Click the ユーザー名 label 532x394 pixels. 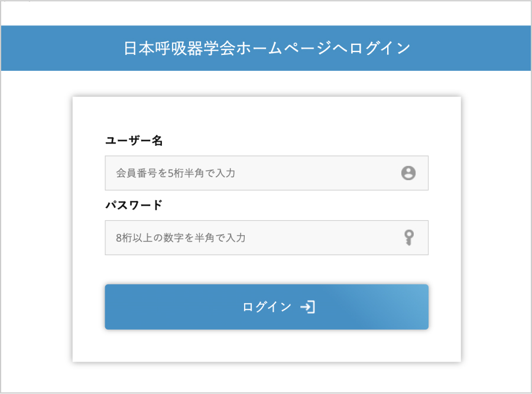(134, 141)
